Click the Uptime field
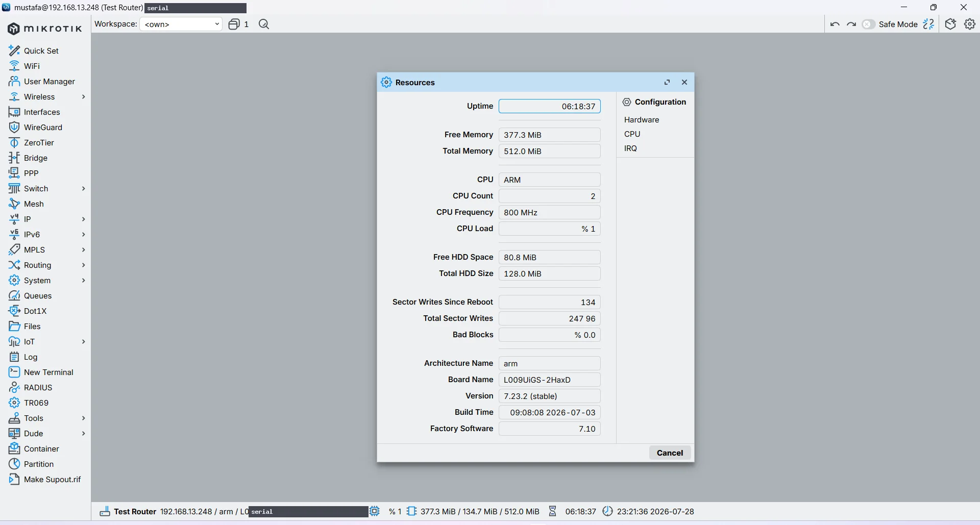 pyautogui.click(x=550, y=106)
